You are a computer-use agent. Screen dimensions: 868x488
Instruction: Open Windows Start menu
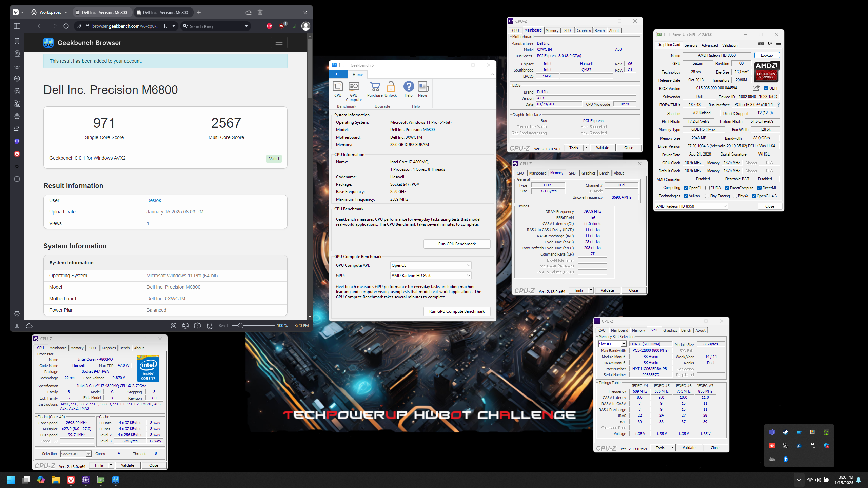pos(11,480)
